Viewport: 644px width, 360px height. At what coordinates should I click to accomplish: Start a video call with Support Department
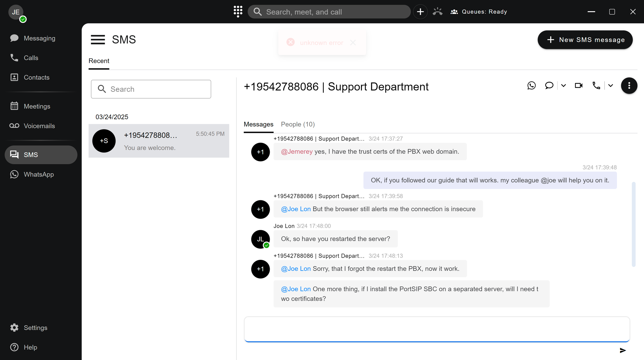(579, 86)
